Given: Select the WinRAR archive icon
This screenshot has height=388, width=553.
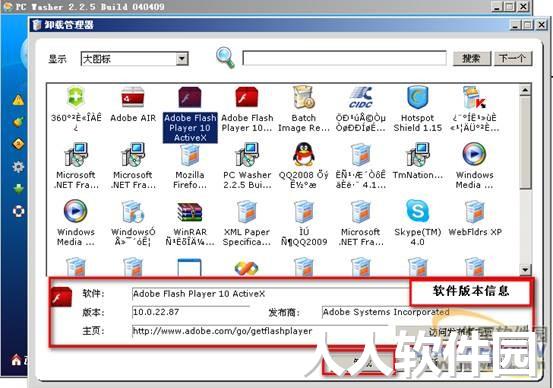Looking at the screenshot, I should 190,211.
